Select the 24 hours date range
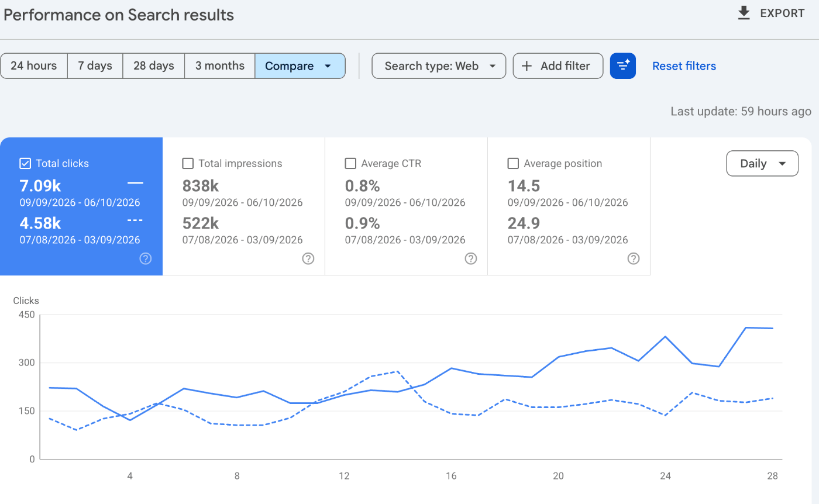 [x=34, y=66]
